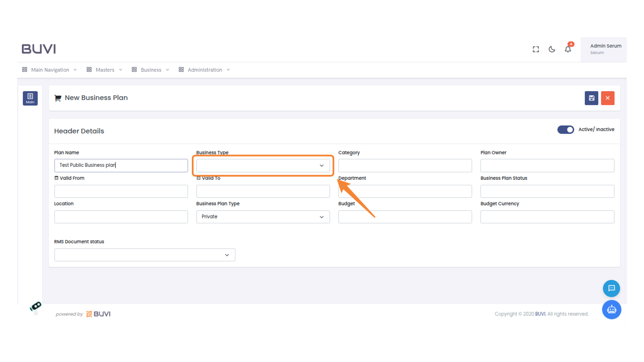The width and height of the screenshot is (644, 362).
Task: Click the red cancel X button
Action: 607,98
